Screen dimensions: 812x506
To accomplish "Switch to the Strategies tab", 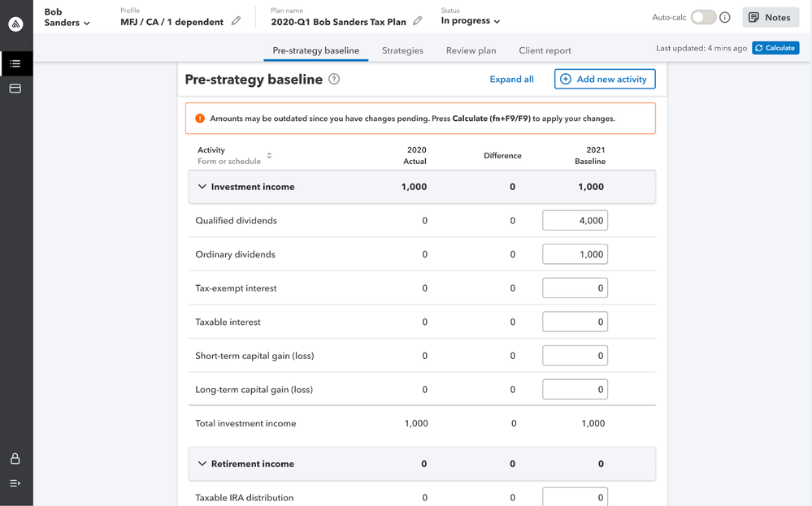I will point(402,50).
